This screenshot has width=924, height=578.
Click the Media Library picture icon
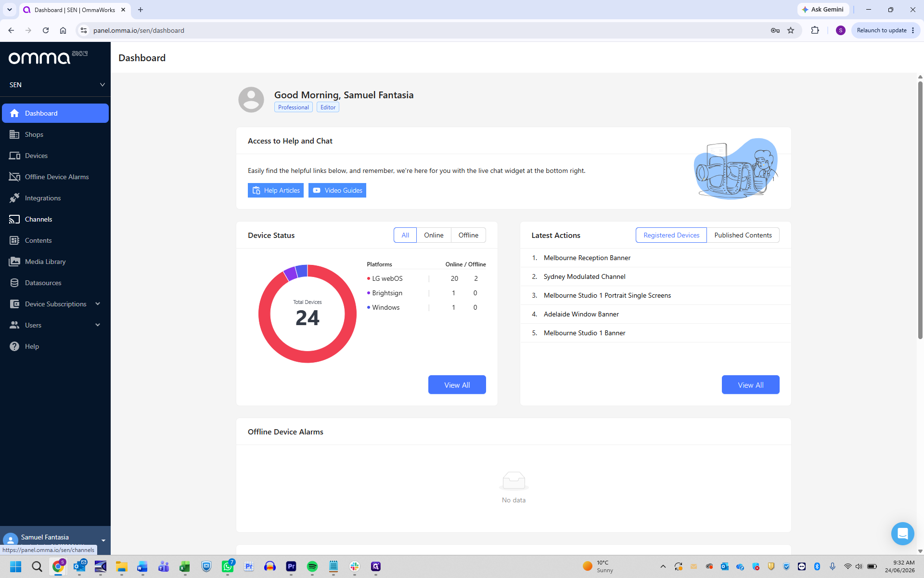point(14,262)
